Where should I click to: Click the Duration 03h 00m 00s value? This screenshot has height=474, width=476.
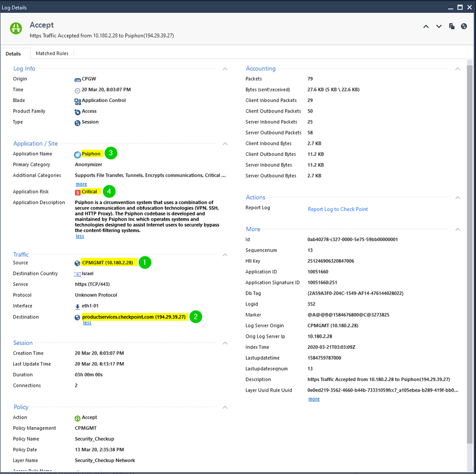pyautogui.click(x=89, y=374)
